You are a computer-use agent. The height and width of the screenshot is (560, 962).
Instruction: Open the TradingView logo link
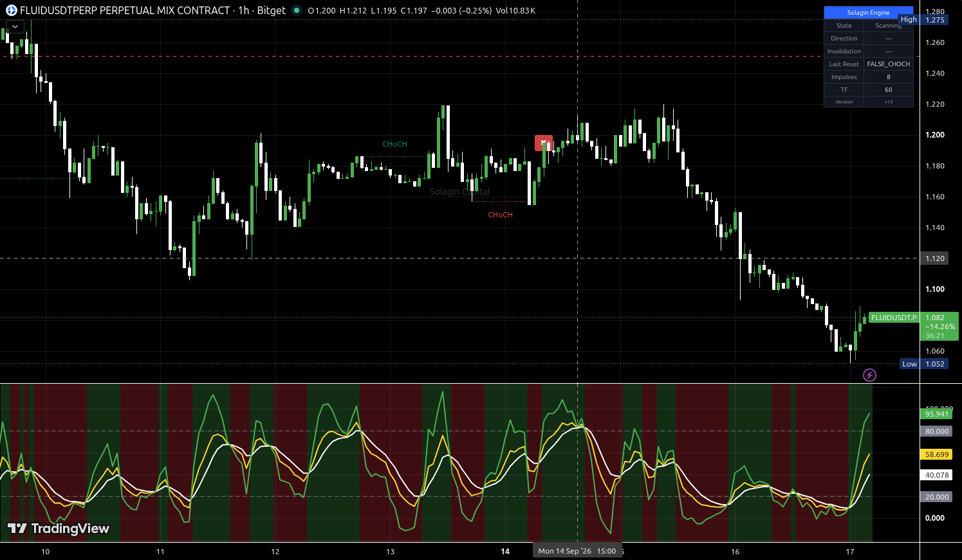pos(58,528)
